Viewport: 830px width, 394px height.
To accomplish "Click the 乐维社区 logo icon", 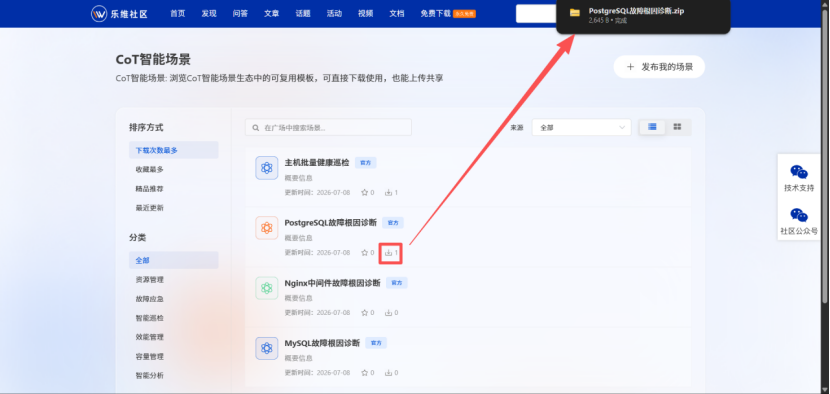I will [99, 14].
